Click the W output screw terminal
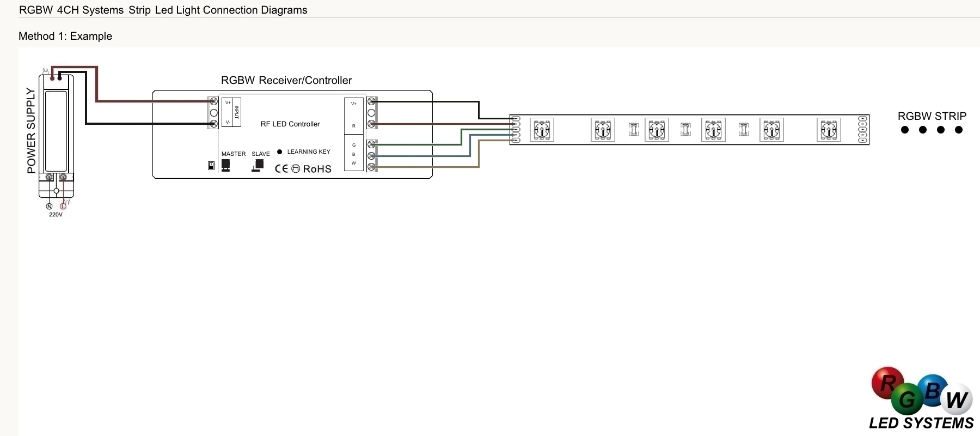Image resolution: width=980 pixels, height=436 pixels. coord(372,167)
